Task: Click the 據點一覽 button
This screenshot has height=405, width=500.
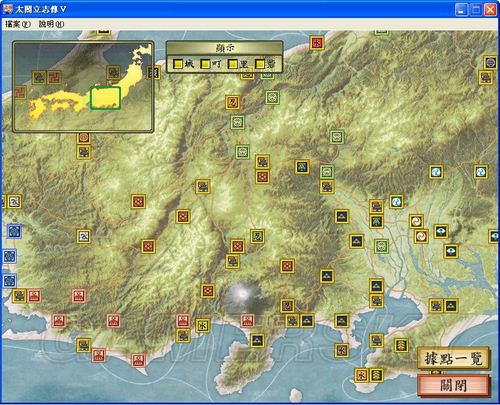Action: [x=453, y=358]
